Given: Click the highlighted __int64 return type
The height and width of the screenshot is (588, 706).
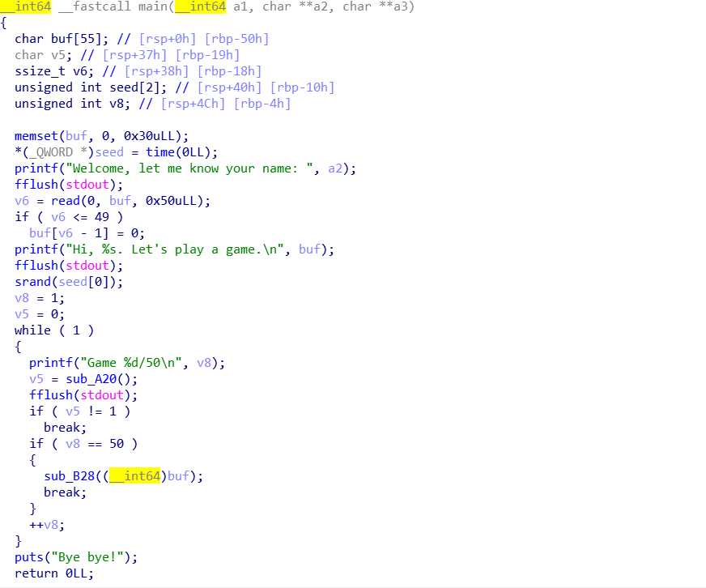Looking at the screenshot, I should click(26, 6).
